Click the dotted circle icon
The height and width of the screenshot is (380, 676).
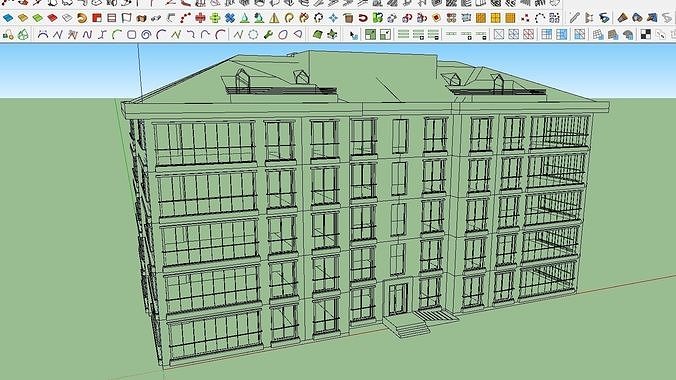coord(253,35)
